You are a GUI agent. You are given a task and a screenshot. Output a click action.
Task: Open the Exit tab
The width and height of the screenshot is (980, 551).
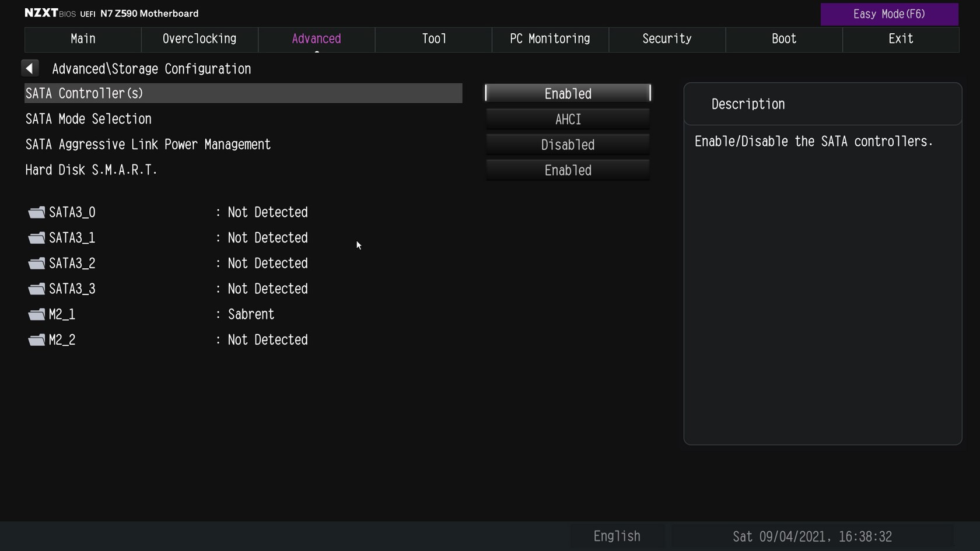click(x=901, y=39)
